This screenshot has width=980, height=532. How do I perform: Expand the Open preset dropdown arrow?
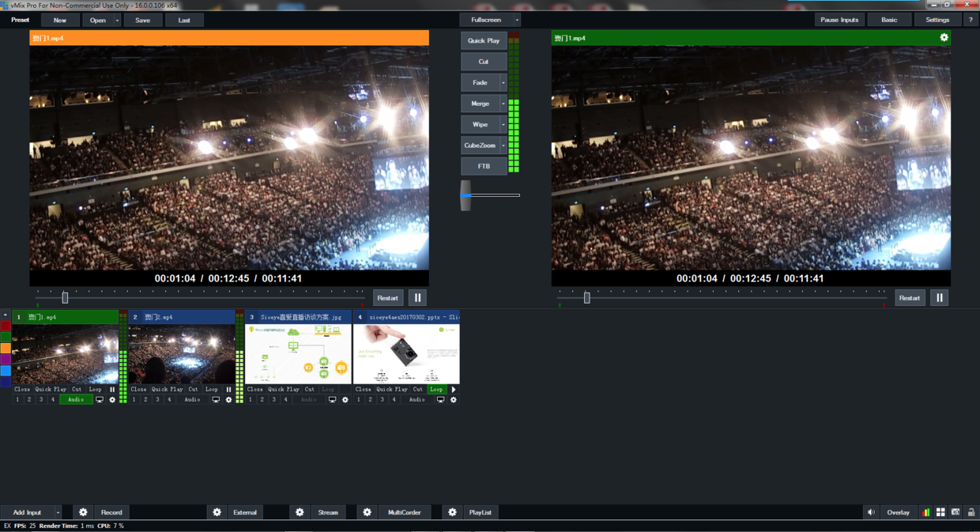(117, 20)
